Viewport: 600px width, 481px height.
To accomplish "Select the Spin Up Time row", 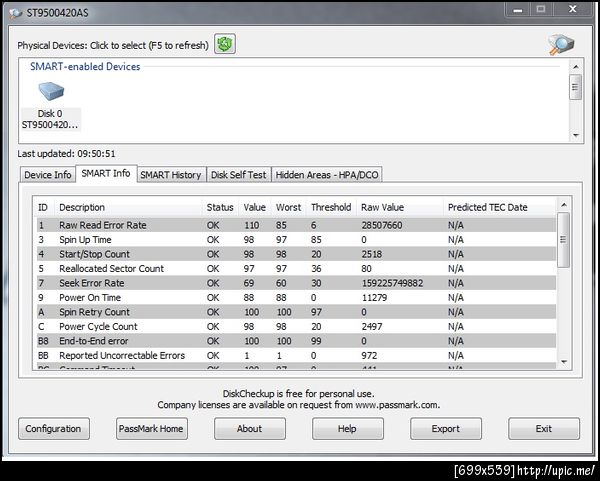I will 296,240.
